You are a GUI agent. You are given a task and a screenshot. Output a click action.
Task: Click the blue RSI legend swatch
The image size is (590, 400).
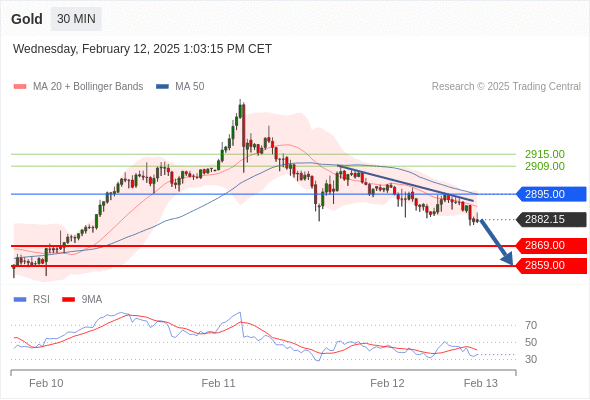point(20,300)
